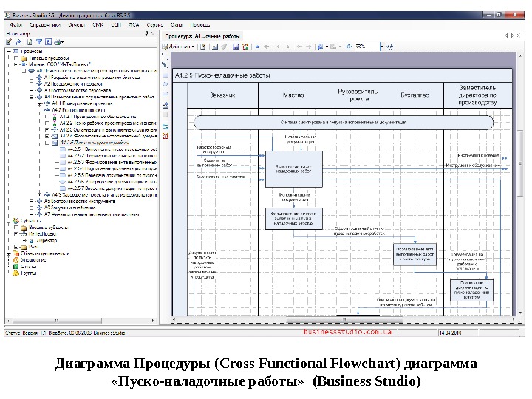532x399 pixels.
Task: Open the dropdown arrow beside the printer icon
Action: pyautogui.click(x=62, y=42)
